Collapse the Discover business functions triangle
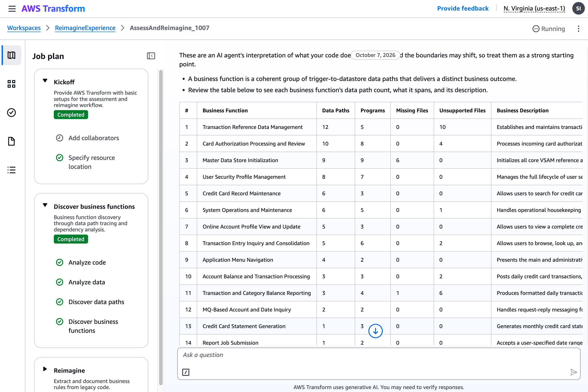Viewport: 588px width, 392px height. tap(45, 205)
